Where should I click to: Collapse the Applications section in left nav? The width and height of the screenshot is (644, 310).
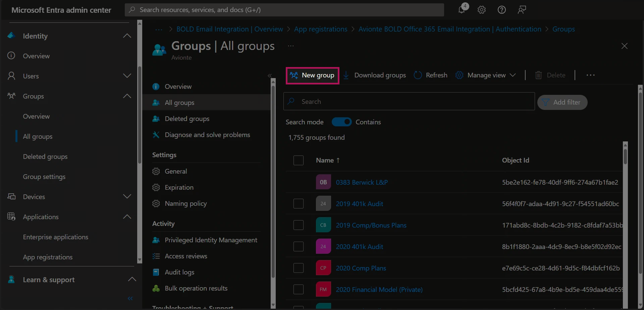coord(127,216)
